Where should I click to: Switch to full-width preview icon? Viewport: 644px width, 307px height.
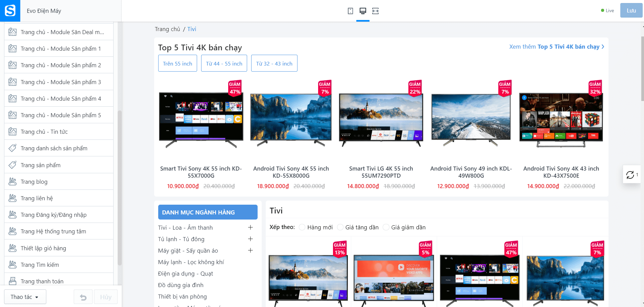[375, 11]
